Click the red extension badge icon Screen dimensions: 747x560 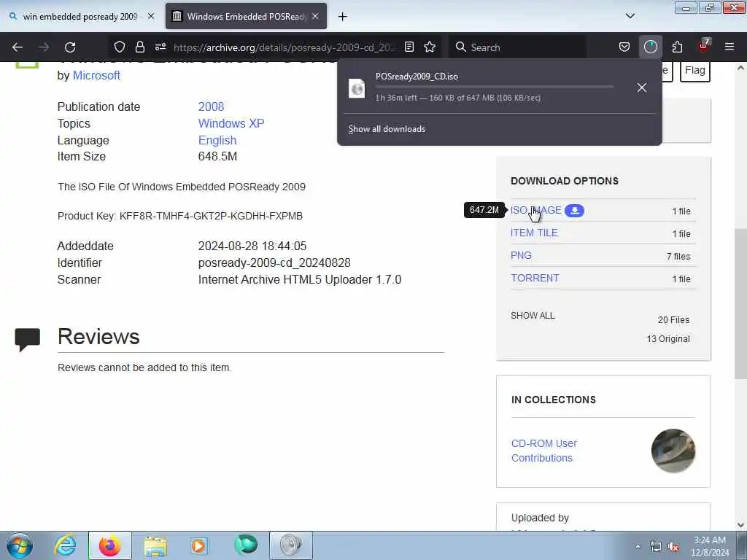pyautogui.click(x=704, y=46)
